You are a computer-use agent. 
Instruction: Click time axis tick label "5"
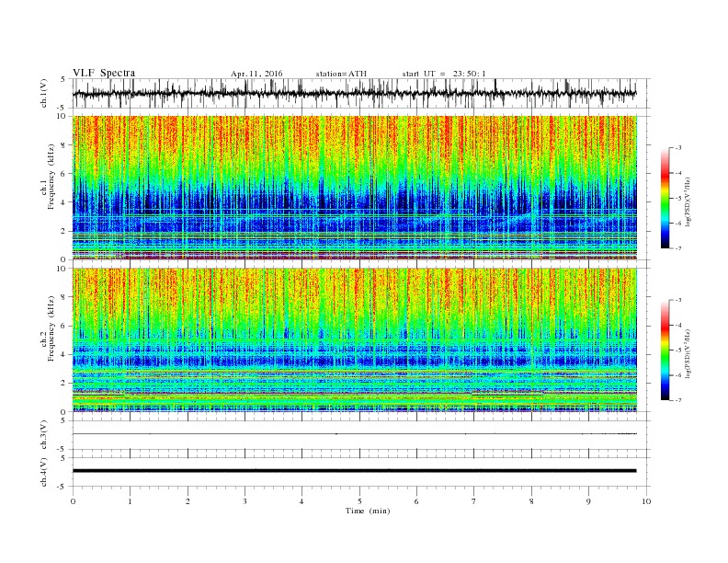tap(359, 501)
